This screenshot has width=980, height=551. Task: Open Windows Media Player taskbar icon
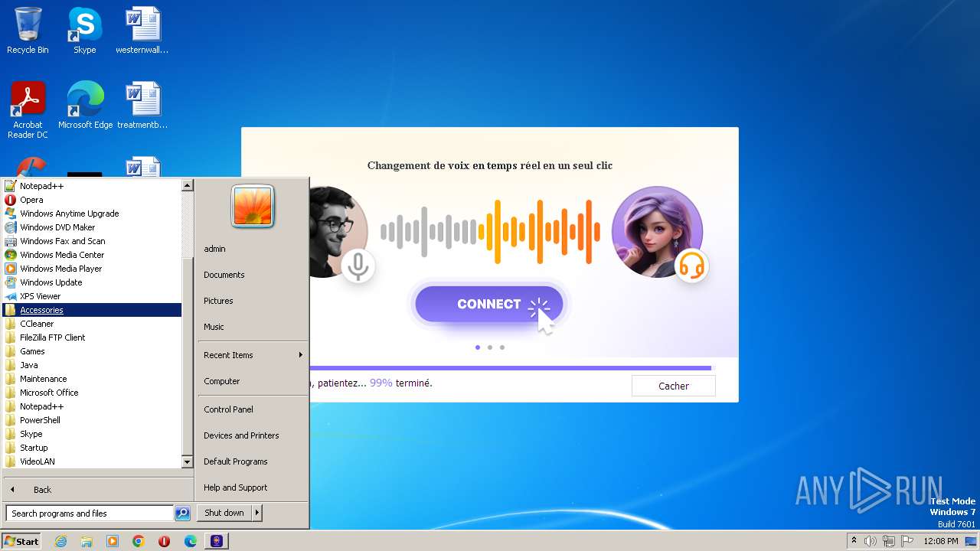coord(113,541)
